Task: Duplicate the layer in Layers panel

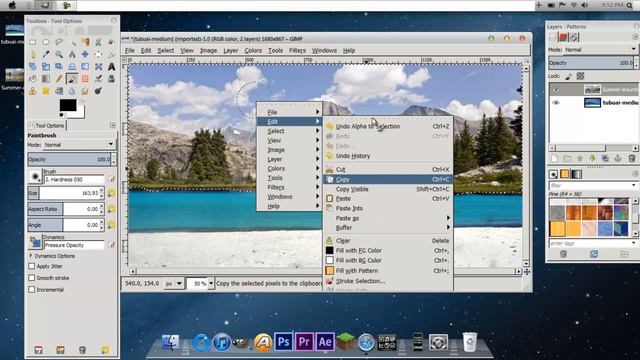Action: [605, 158]
